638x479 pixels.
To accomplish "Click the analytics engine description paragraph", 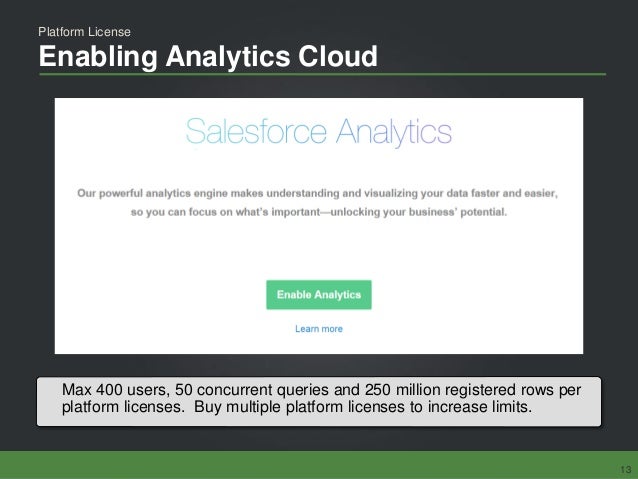I will [x=318, y=202].
